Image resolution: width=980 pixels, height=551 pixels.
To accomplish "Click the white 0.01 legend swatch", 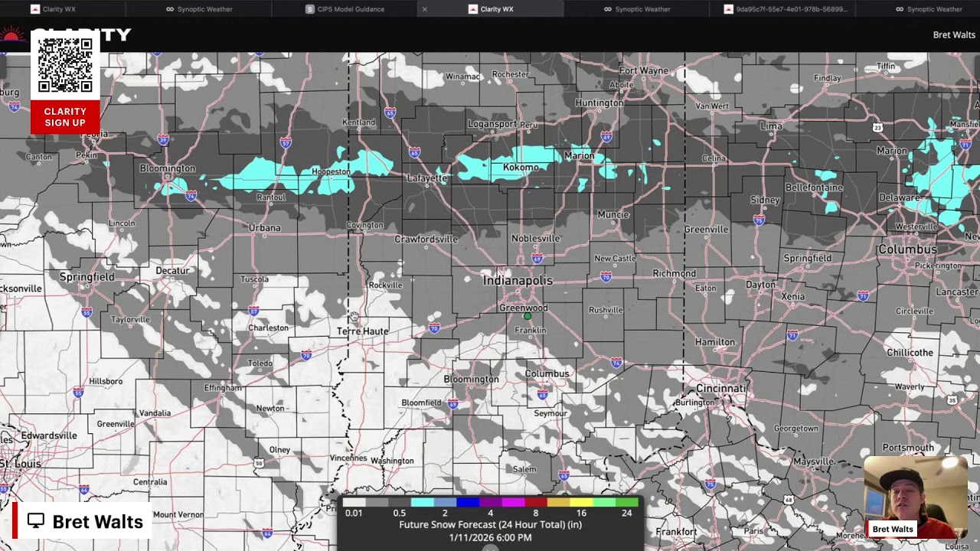I will click(354, 503).
